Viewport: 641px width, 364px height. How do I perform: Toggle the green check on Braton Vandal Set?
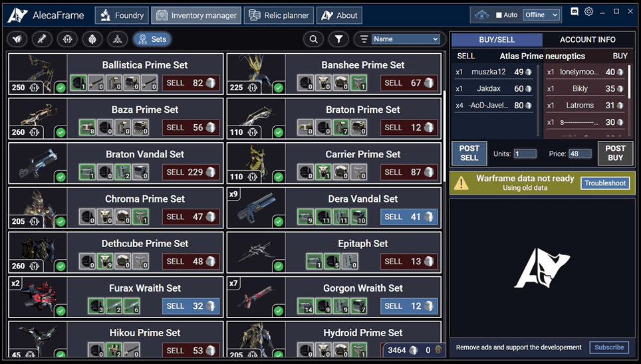click(x=61, y=177)
